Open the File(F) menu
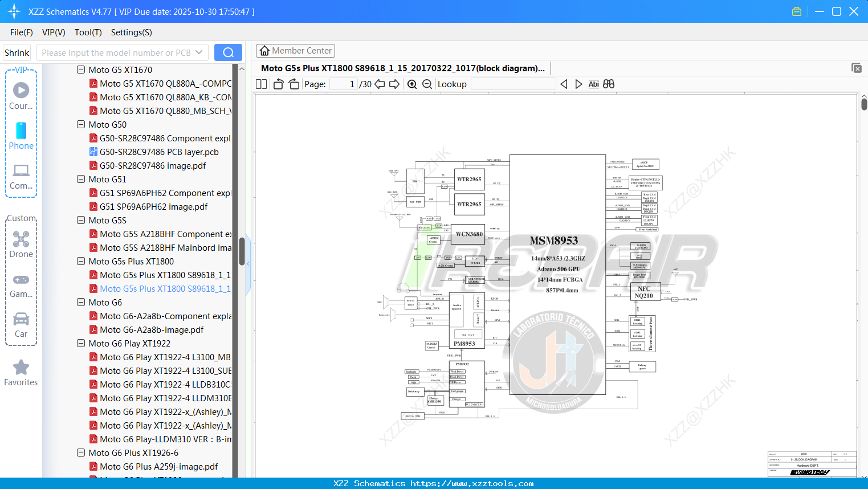The image size is (868, 489). point(22,32)
